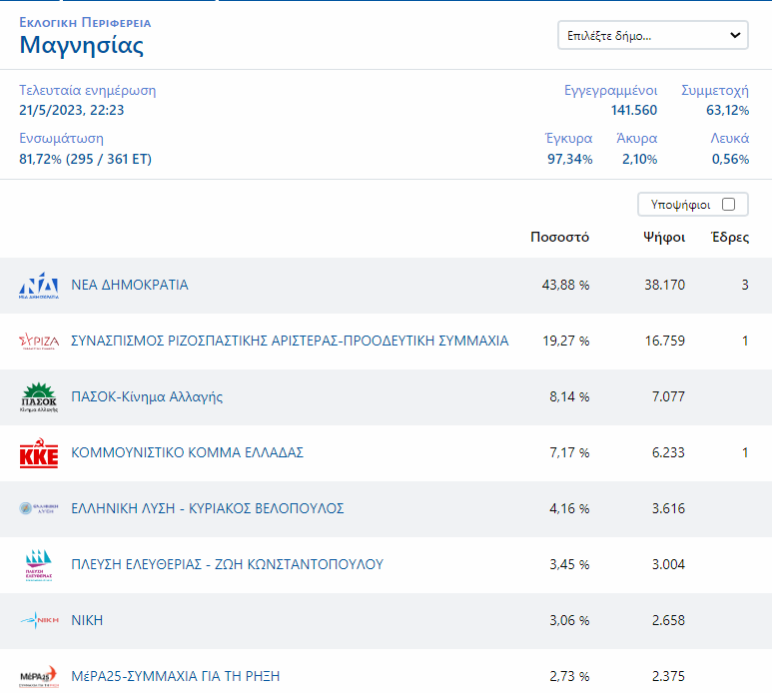Image resolution: width=772 pixels, height=700 pixels.
Task: Click KKE's 1 seat value
Action: tap(745, 452)
